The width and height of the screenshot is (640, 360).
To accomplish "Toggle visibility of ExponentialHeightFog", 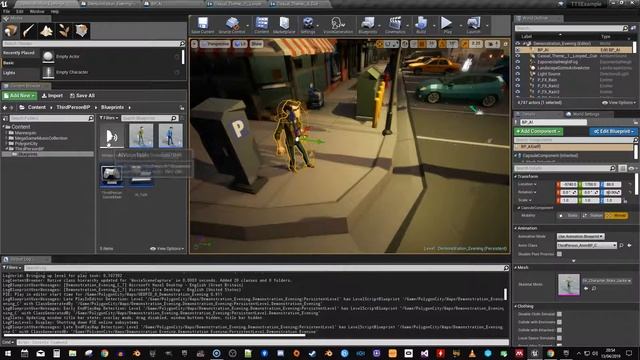I will (x=518, y=62).
